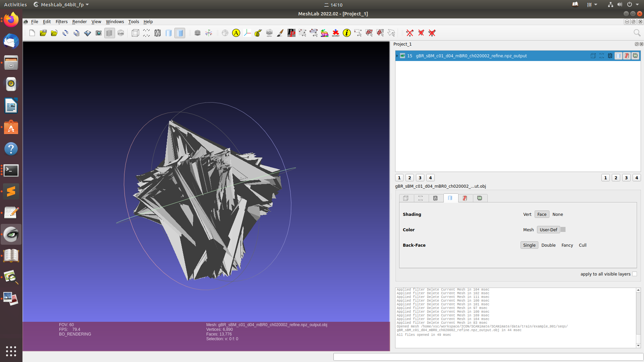Screen dimensions: 644x362
Task: Set Back-Face mode to Double
Action: point(548,245)
